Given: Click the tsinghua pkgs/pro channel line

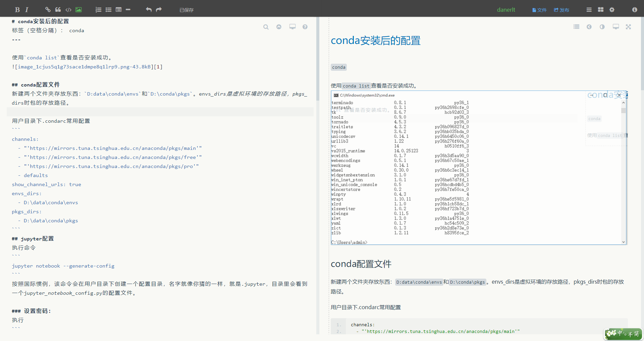Looking at the screenshot, I should (x=108, y=166).
